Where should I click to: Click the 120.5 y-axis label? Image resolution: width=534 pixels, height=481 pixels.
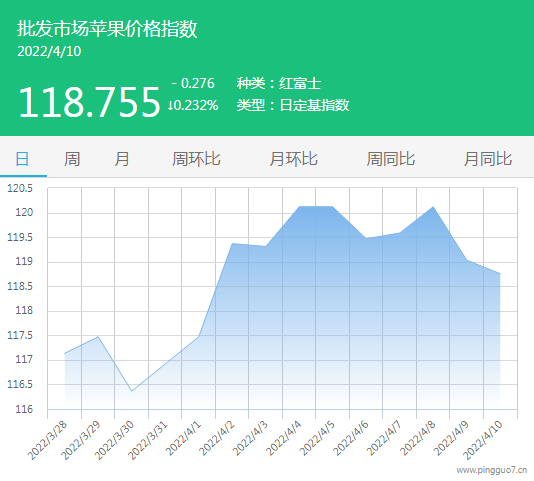pyautogui.click(x=20, y=188)
